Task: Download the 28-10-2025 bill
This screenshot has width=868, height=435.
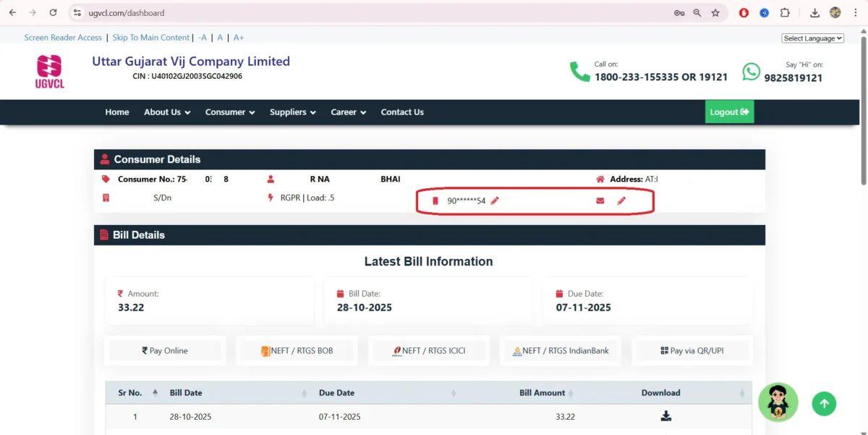Action: [665, 415]
